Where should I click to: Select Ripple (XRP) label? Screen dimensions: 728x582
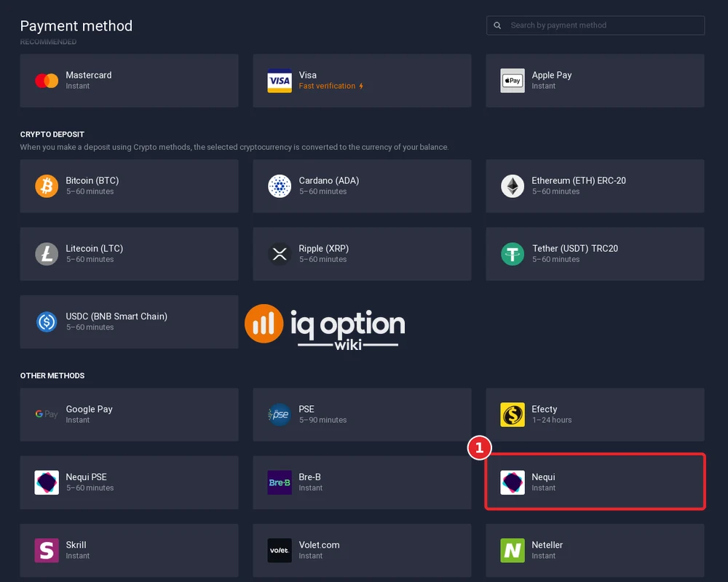[x=324, y=248]
